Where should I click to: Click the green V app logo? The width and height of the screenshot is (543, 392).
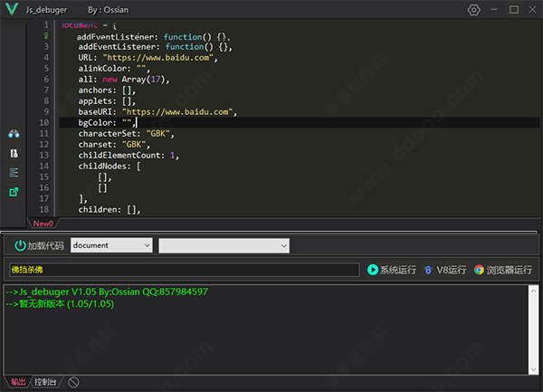[x=12, y=9]
